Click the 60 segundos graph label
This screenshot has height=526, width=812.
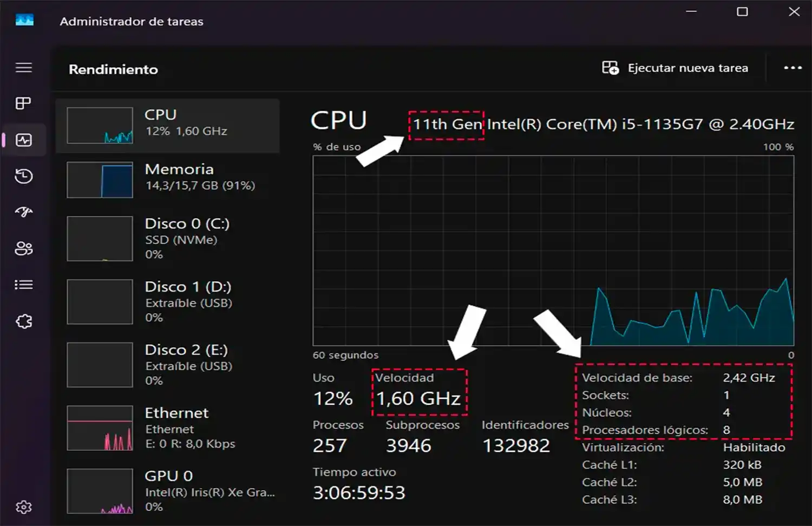[345, 355]
